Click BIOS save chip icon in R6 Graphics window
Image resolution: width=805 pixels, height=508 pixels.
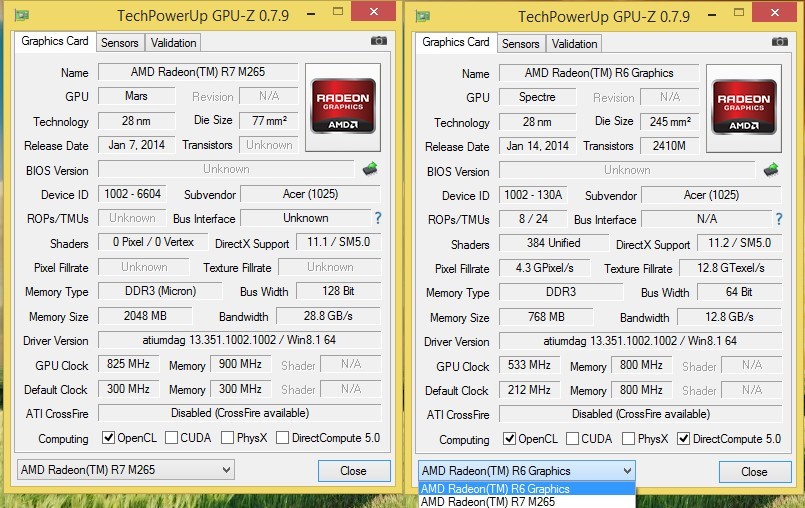[771, 170]
